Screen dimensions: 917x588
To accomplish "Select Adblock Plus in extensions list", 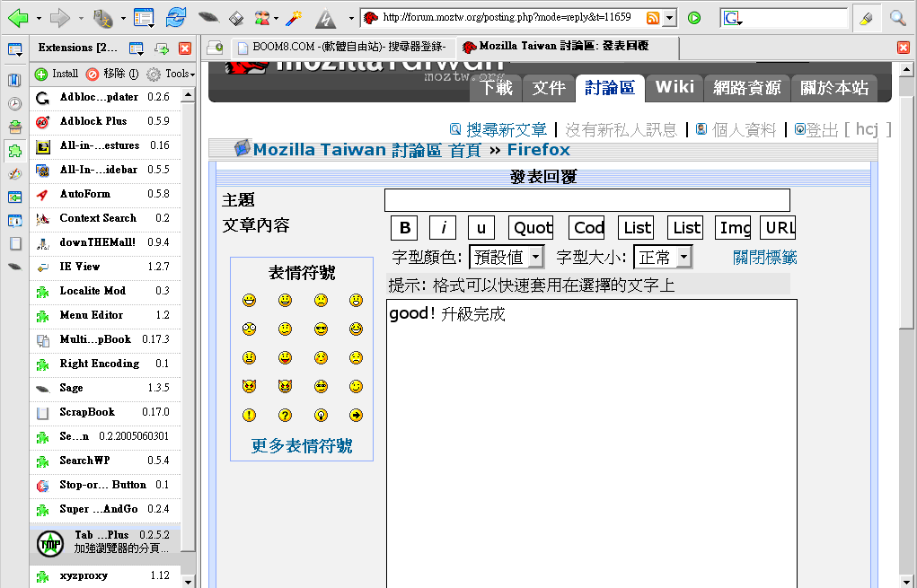I will coord(93,121).
